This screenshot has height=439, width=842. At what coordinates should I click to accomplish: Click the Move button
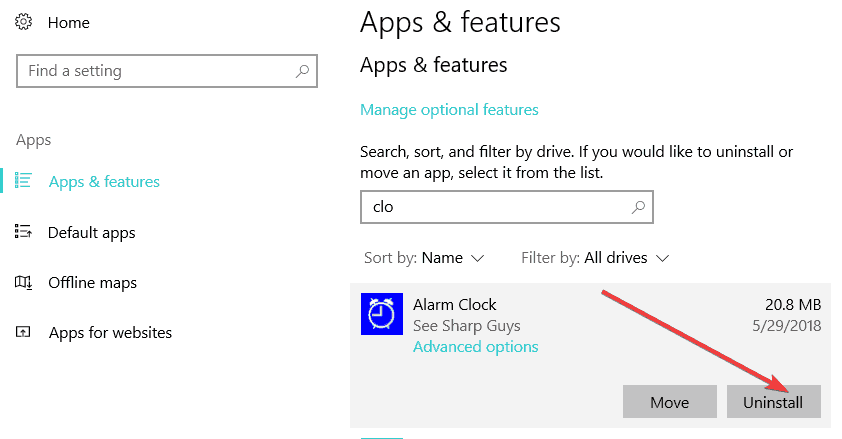click(x=670, y=401)
